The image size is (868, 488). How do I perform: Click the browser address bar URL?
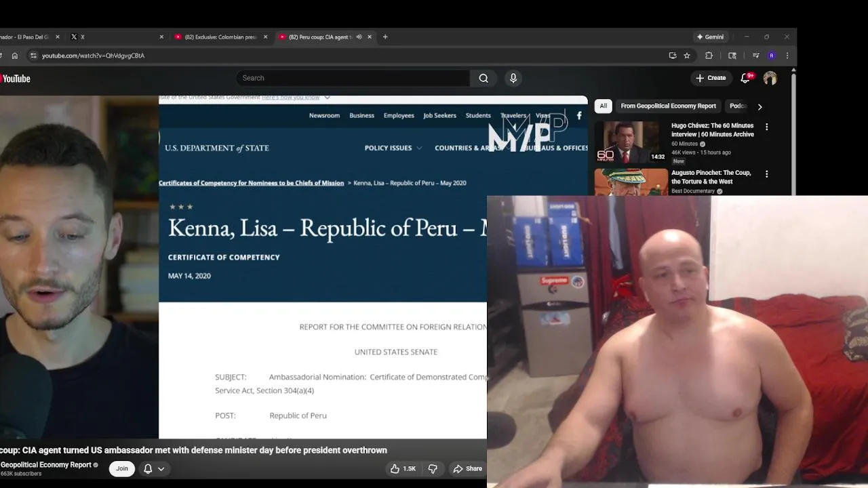(93, 56)
